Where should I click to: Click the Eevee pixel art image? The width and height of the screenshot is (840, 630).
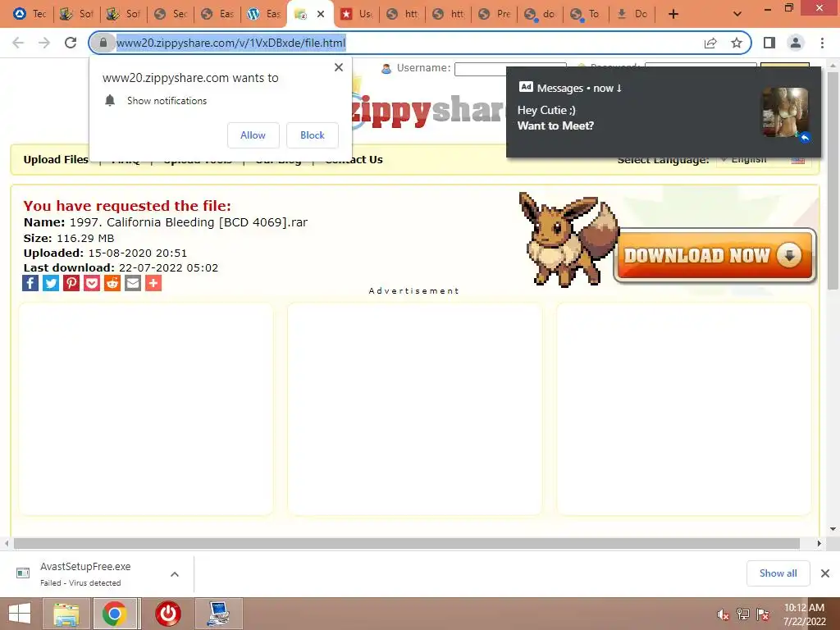coord(568,239)
